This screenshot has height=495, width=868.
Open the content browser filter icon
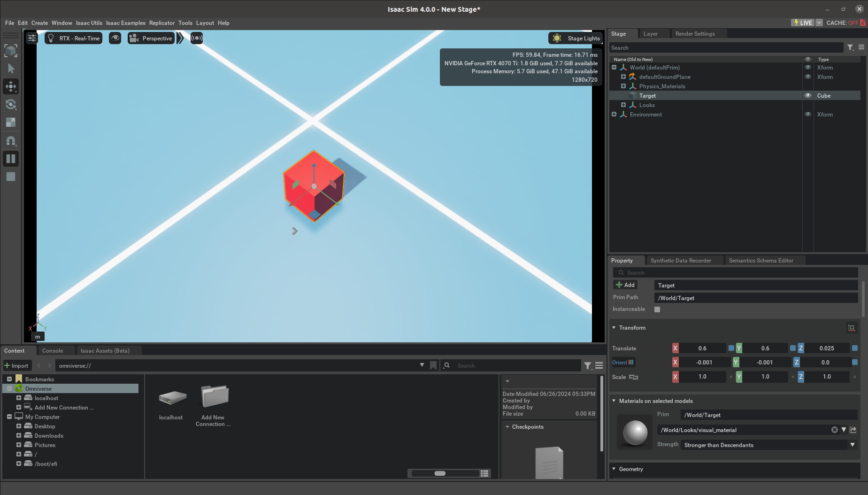[x=588, y=365]
